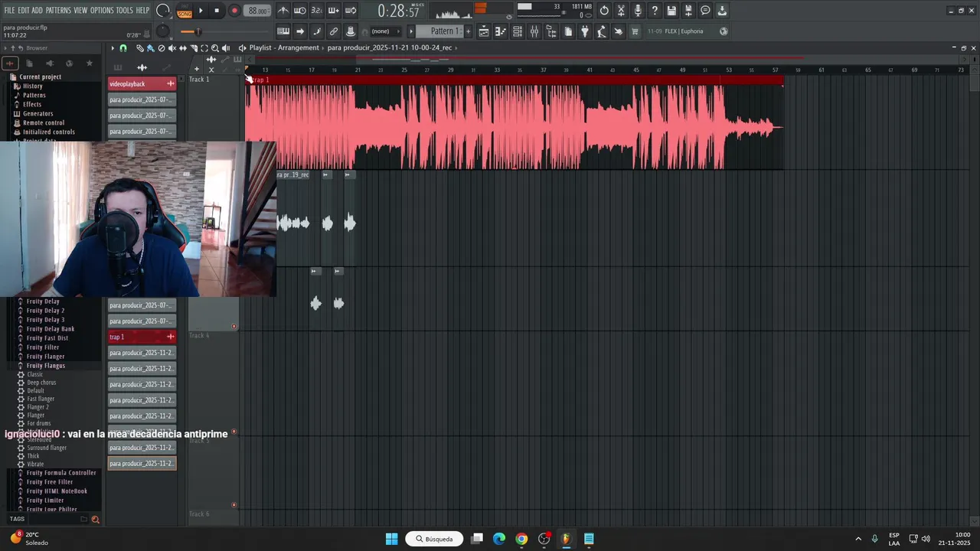Image resolution: width=980 pixels, height=551 pixels.
Task: Open the Mixer icon
Action: 534,31
